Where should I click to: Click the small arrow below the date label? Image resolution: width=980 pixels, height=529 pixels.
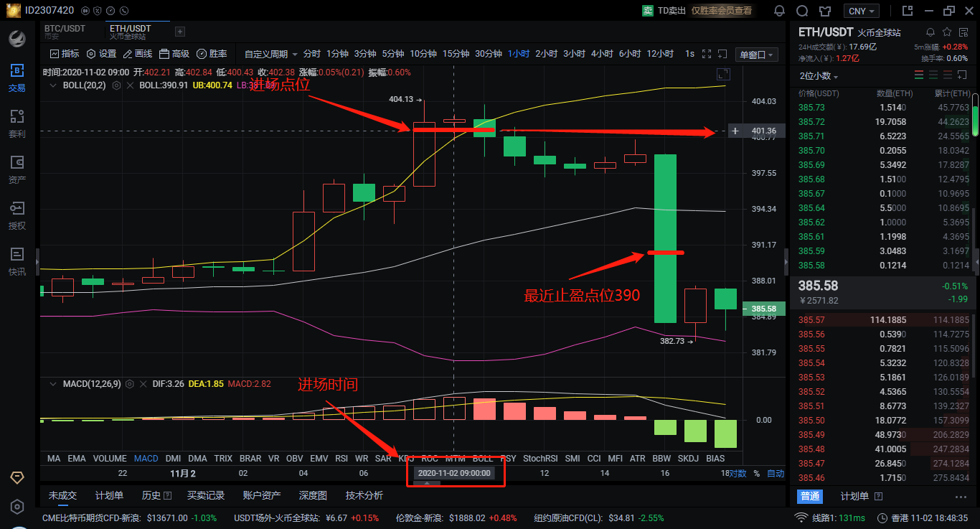click(x=427, y=484)
